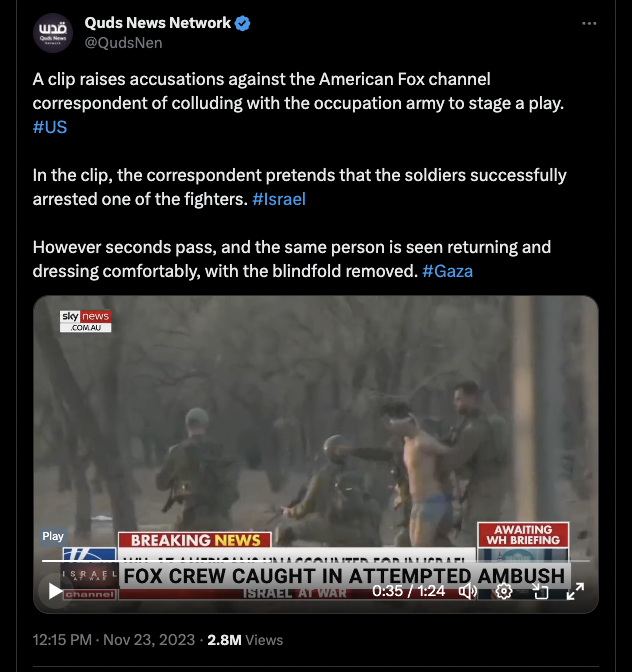This screenshot has width=632, height=672.
Task: Click the Play tooltip label
Action: click(53, 536)
